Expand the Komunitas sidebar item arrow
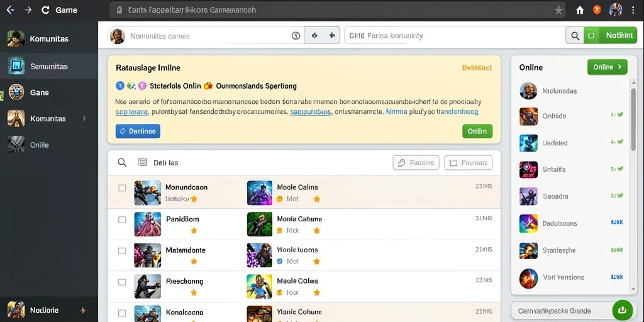This screenshot has width=644, height=322. [x=84, y=118]
